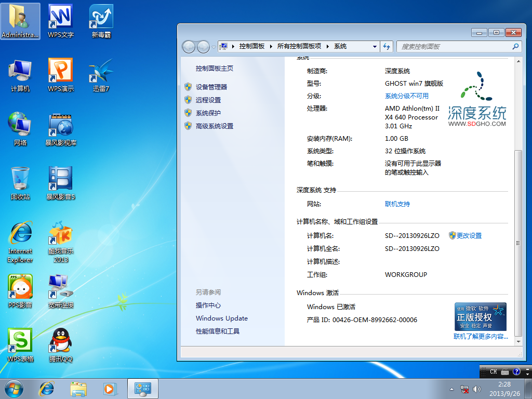Expand the arrow before 控制面板 breadcrumb
The height and width of the screenshot is (399, 532).
tap(233, 46)
